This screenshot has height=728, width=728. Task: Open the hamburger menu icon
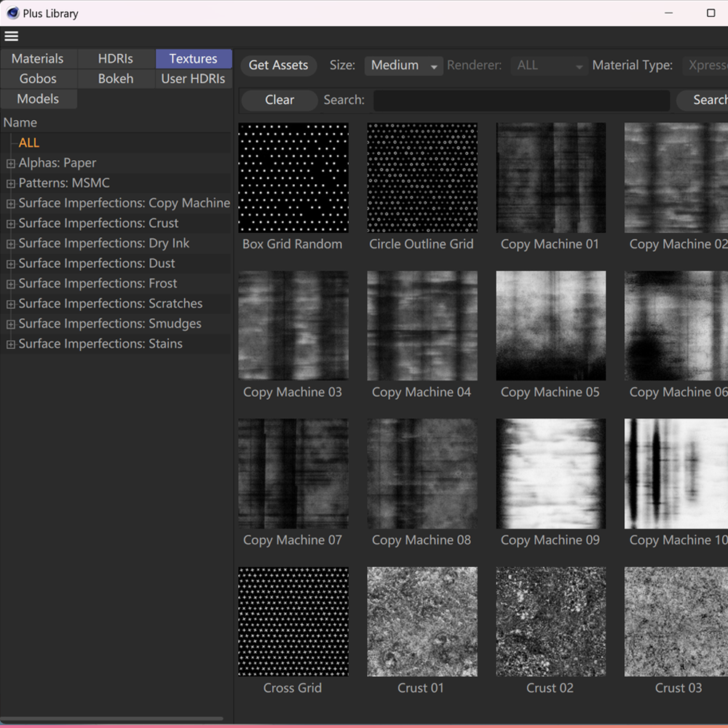click(12, 36)
